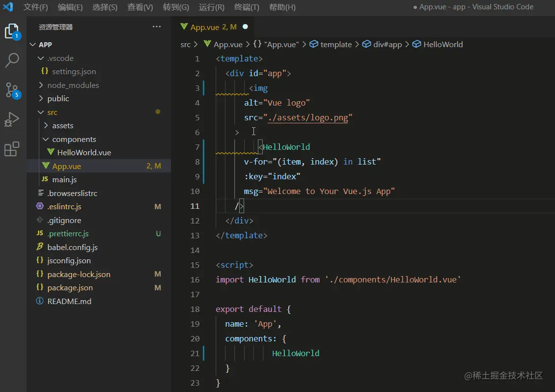This screenshot has height=392, width=555.
Task: Collapse the .vscode folder
Action: pos(41,58)
